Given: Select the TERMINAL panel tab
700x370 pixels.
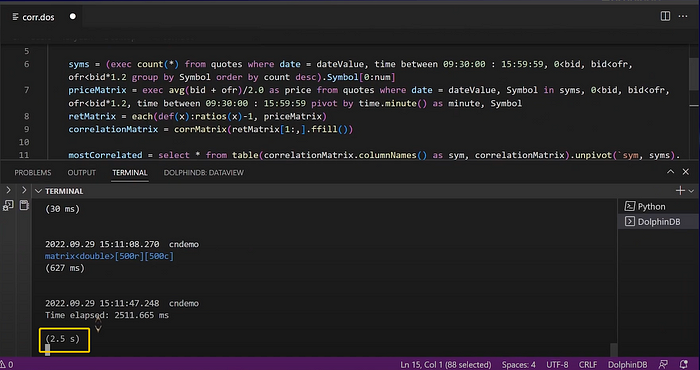Looking at the screenshot, I should (130, 173).
